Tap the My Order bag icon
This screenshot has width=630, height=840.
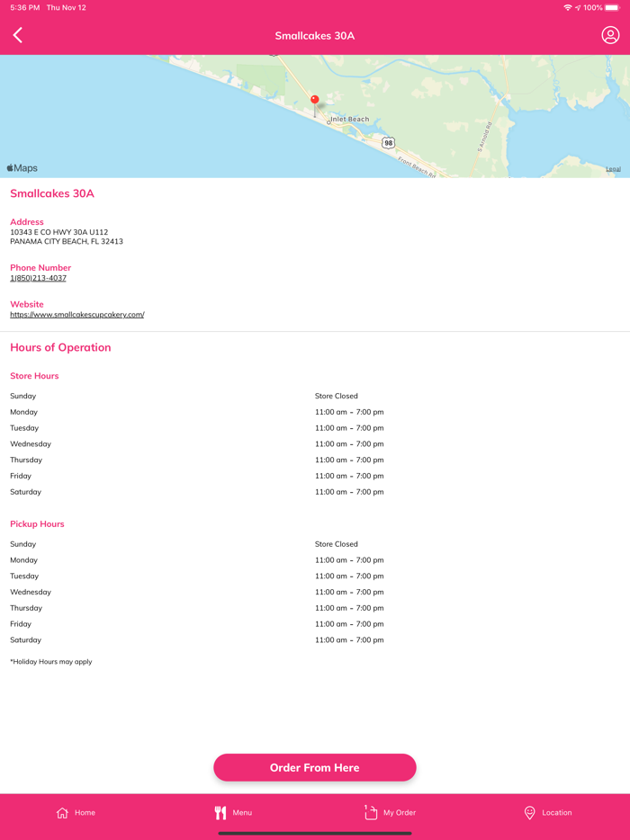click(371, 812)
